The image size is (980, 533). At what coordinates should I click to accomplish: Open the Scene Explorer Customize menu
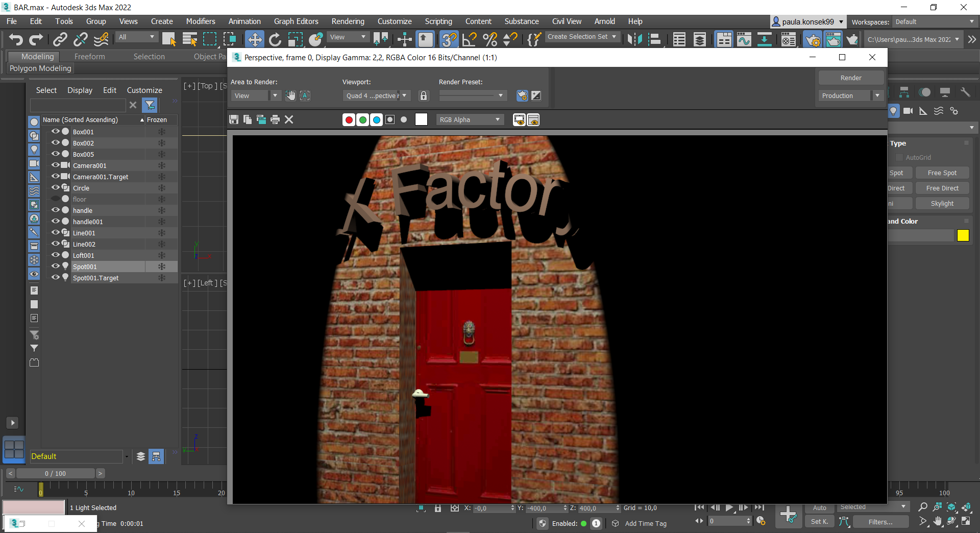[144, 90]
